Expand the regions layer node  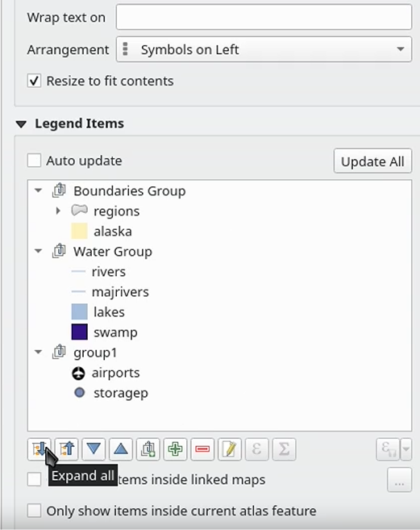tap(58, 211)
